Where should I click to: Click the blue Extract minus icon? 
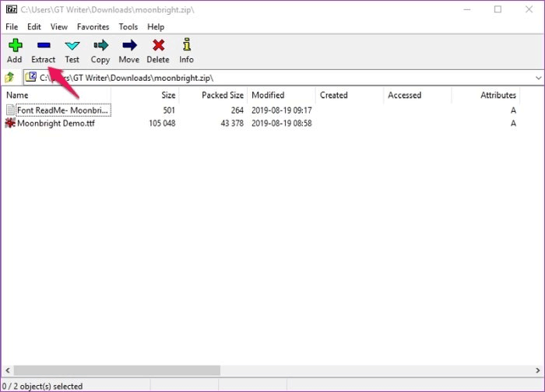(x=44, y=46)
